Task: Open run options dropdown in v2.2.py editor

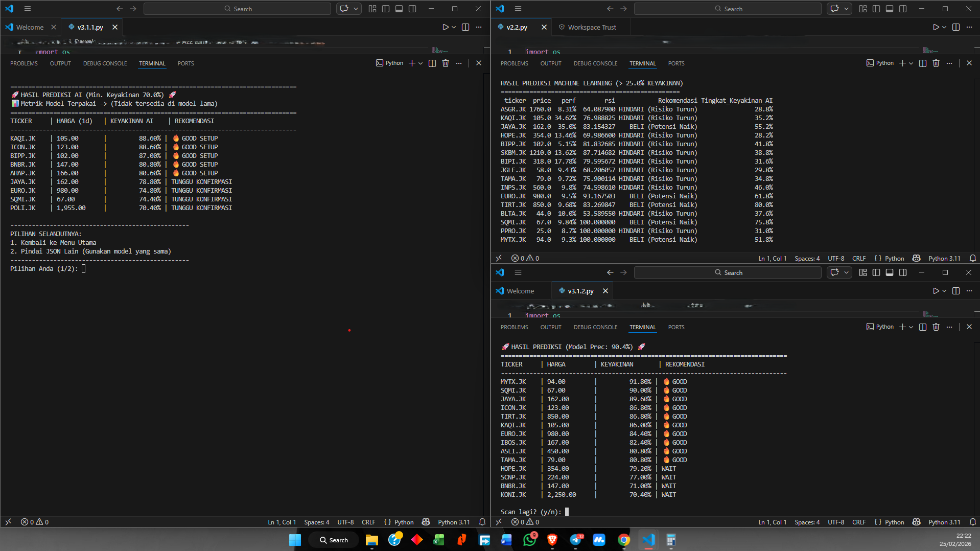Action: 944,27
